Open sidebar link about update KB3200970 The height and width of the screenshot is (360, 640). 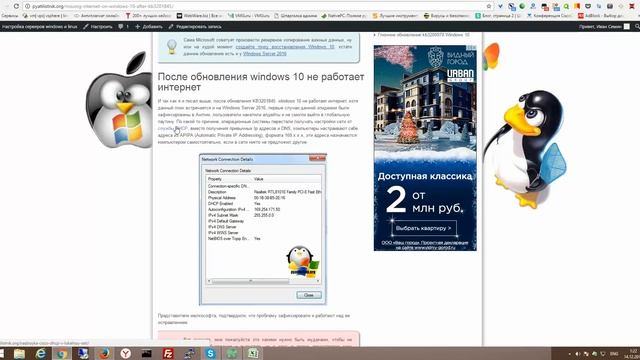coord(423,35)
